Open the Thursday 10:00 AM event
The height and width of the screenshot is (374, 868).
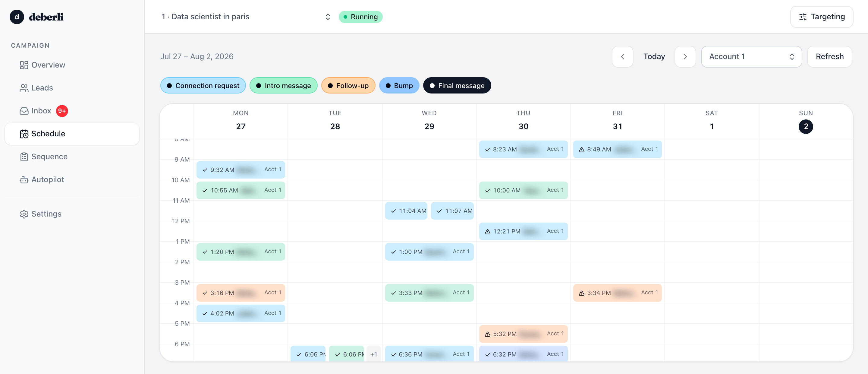tap(523, 191)
